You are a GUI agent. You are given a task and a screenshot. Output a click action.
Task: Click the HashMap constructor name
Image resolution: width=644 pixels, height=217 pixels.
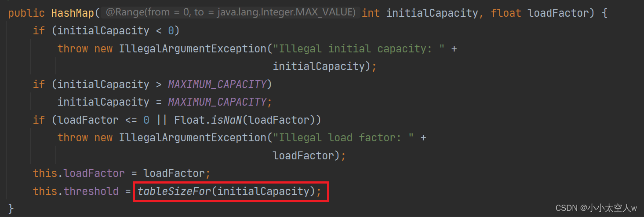coord(73,13)
